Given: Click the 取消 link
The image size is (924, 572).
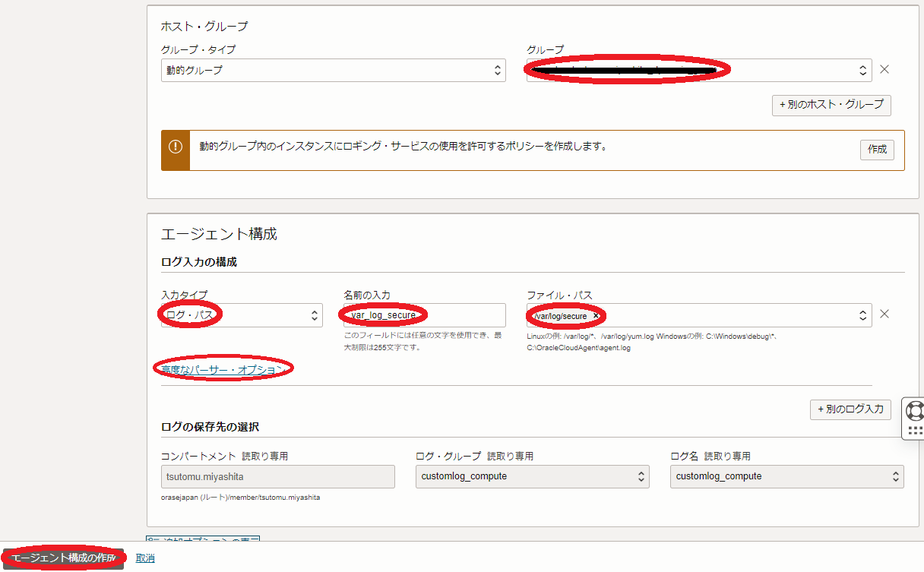Looking at the screenshot, I should 145,558.
